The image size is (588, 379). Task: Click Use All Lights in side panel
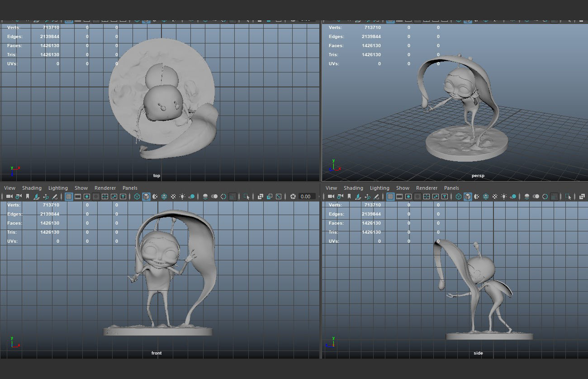tap(504, 197)
